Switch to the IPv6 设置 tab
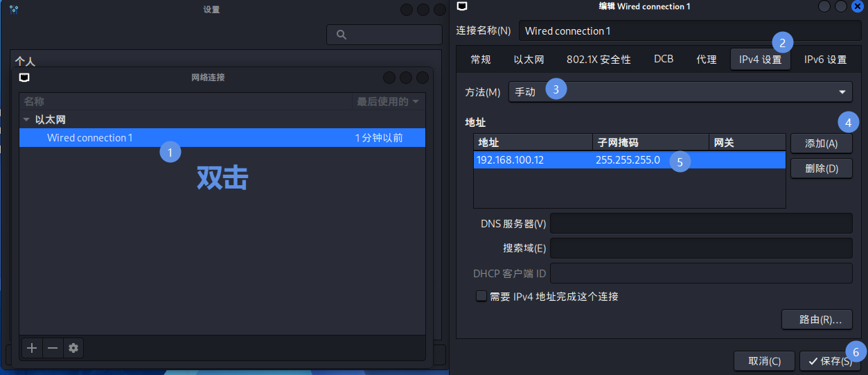 825,60
